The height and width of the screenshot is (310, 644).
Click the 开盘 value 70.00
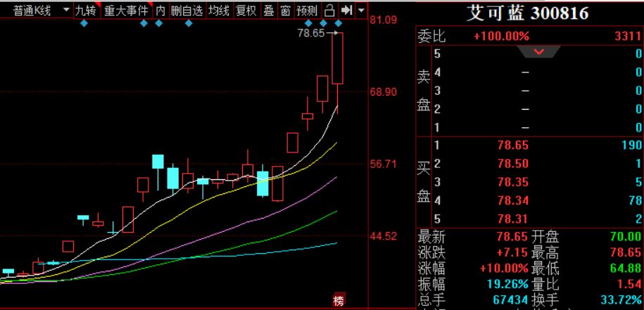click(x=626, y=237)
